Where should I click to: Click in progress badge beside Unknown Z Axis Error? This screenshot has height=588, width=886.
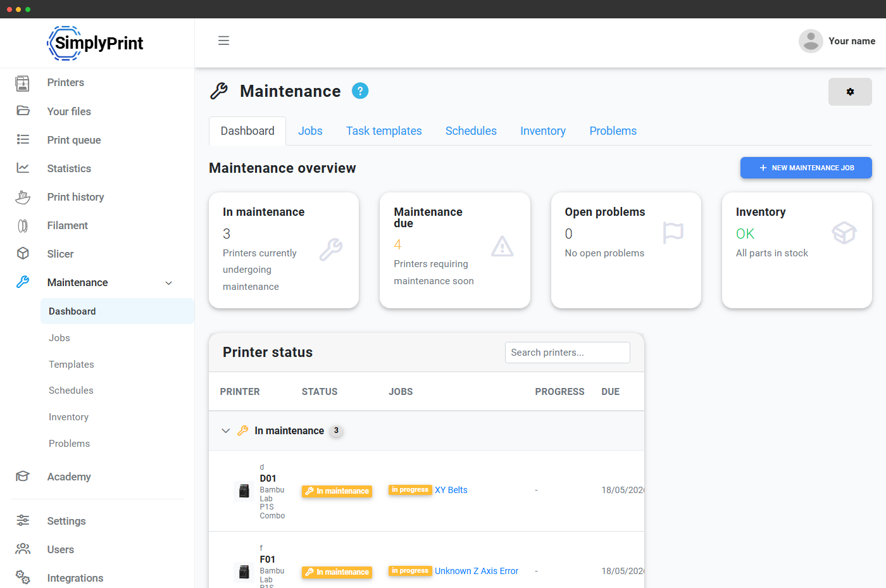[410, 571]
